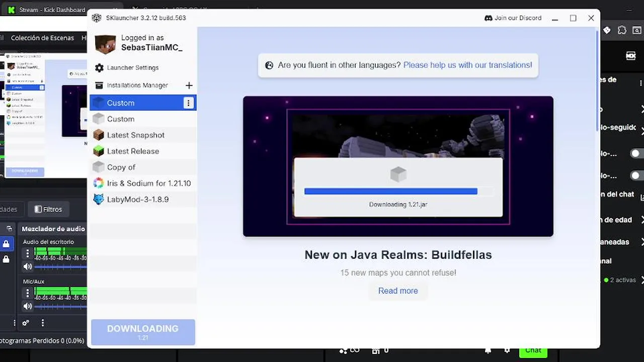Click the Read more button
The height and width of the screenshot is (362, 644).
pyautogui.click(x=398, y=291)
